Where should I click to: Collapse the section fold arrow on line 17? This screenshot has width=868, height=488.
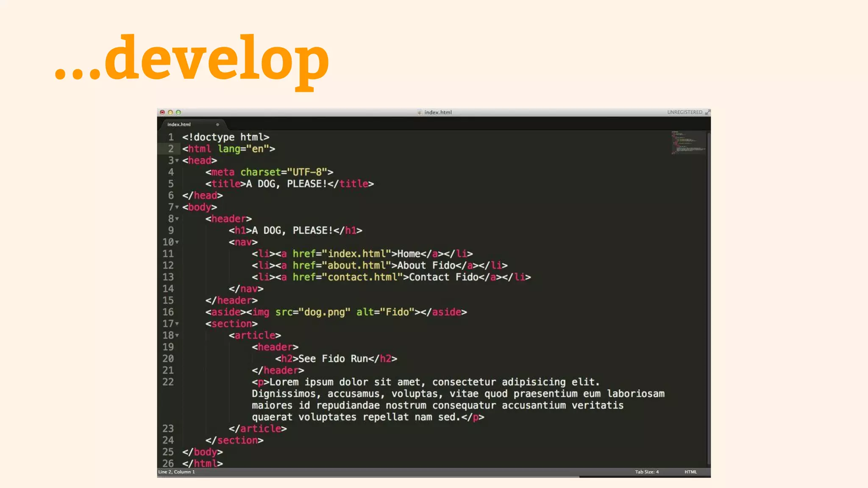(177, 324)
